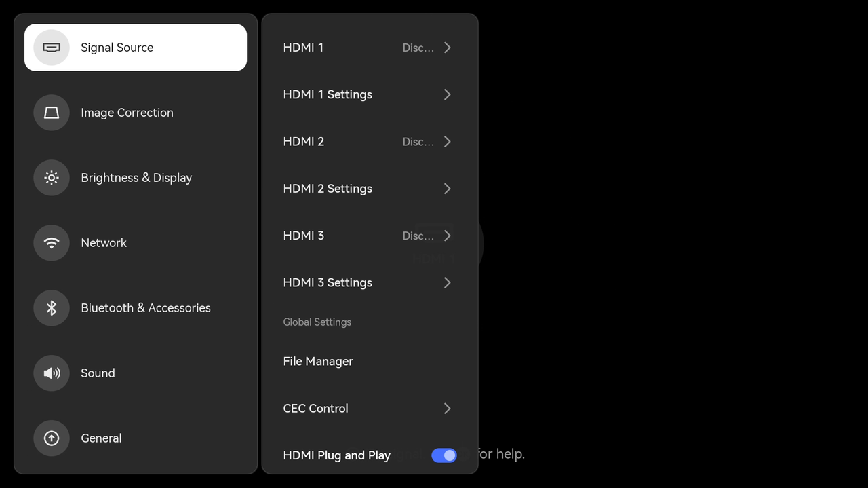Click the Signal Source HDMI icon

(x=52, y=48)
